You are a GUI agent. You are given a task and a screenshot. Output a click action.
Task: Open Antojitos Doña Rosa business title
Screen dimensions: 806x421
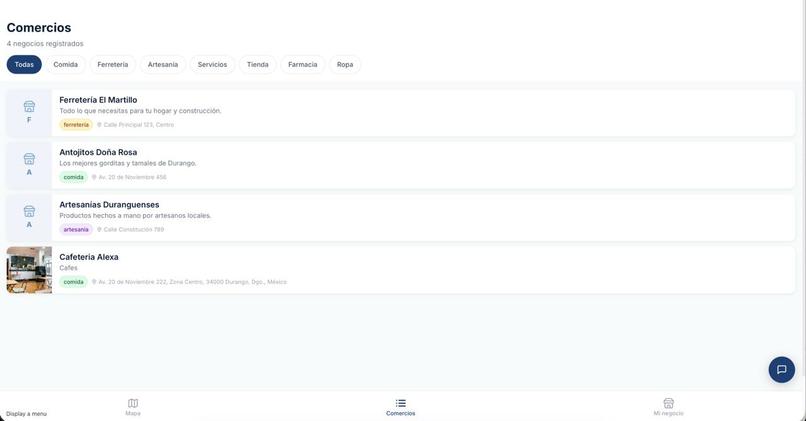tap(98, 152)
